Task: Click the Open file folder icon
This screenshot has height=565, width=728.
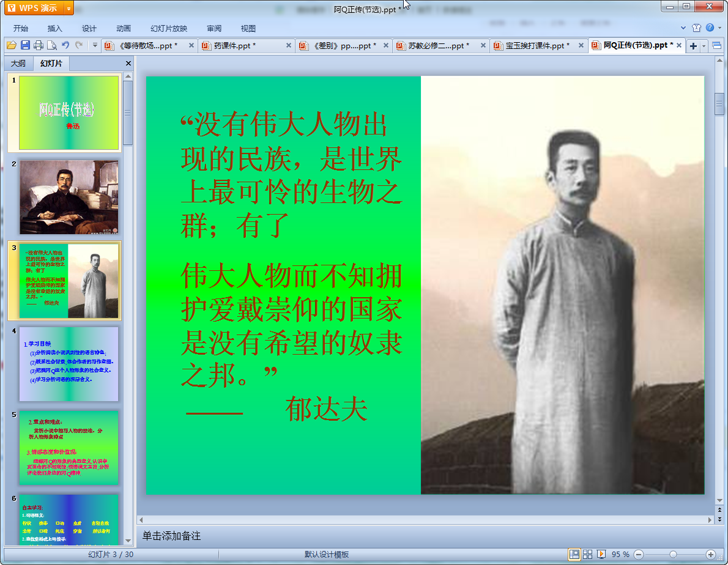Action: (x=12, y=45)
